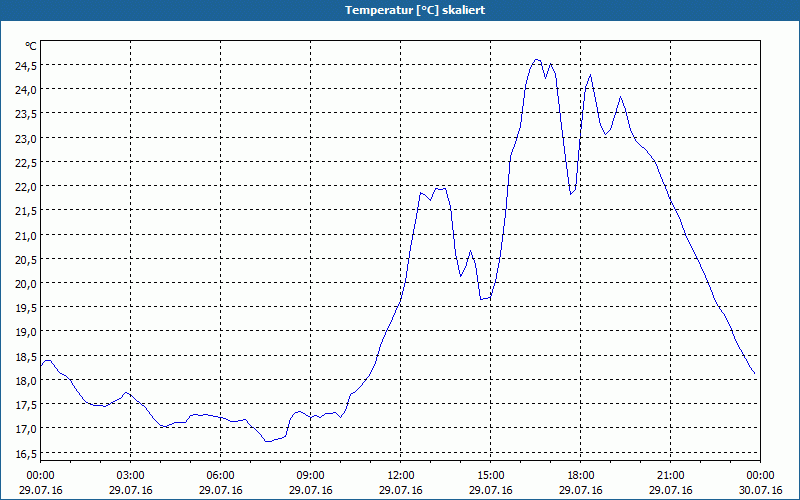Click the 09:00 time axis label

(x=311, y=475)
